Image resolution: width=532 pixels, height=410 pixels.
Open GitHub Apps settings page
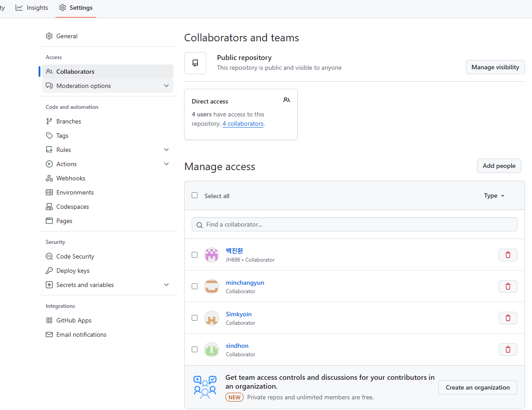[x=107, y=320]
